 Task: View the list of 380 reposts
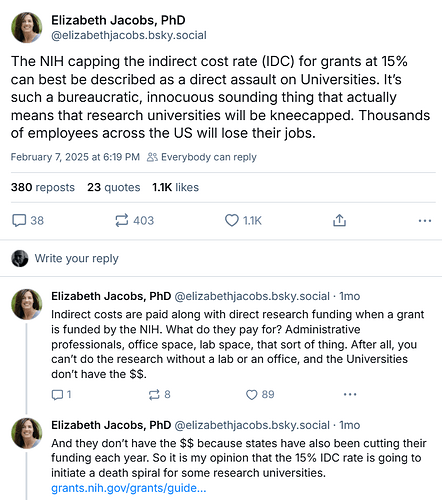(43, 187)
